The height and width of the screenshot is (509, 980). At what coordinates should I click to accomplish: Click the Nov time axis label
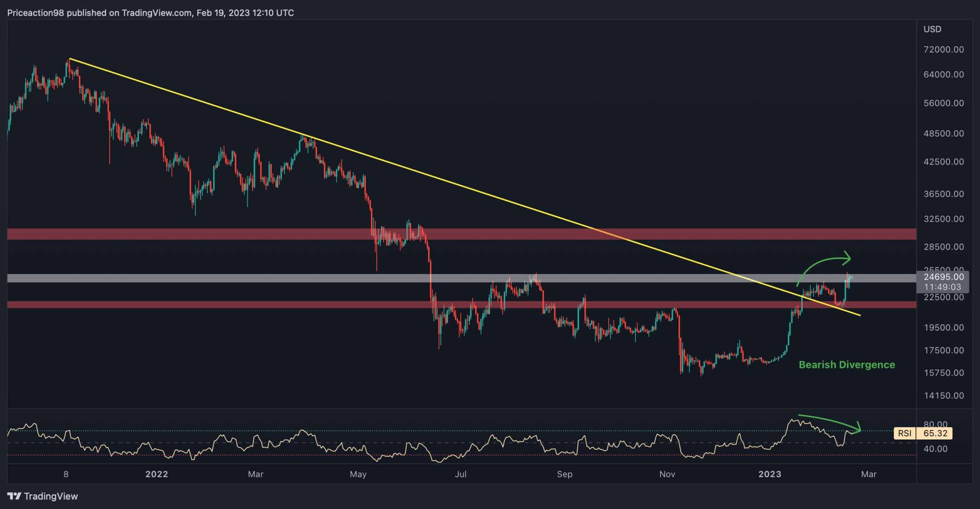tap(667, 474)
